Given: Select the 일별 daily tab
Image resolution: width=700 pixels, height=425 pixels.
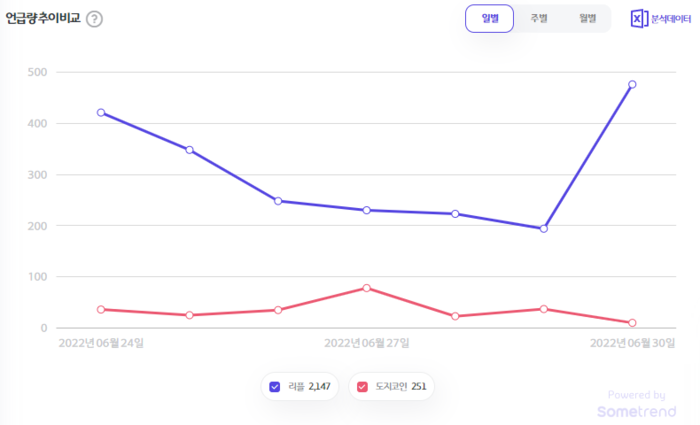Looking at the screenshot, I should pos(490,19).
